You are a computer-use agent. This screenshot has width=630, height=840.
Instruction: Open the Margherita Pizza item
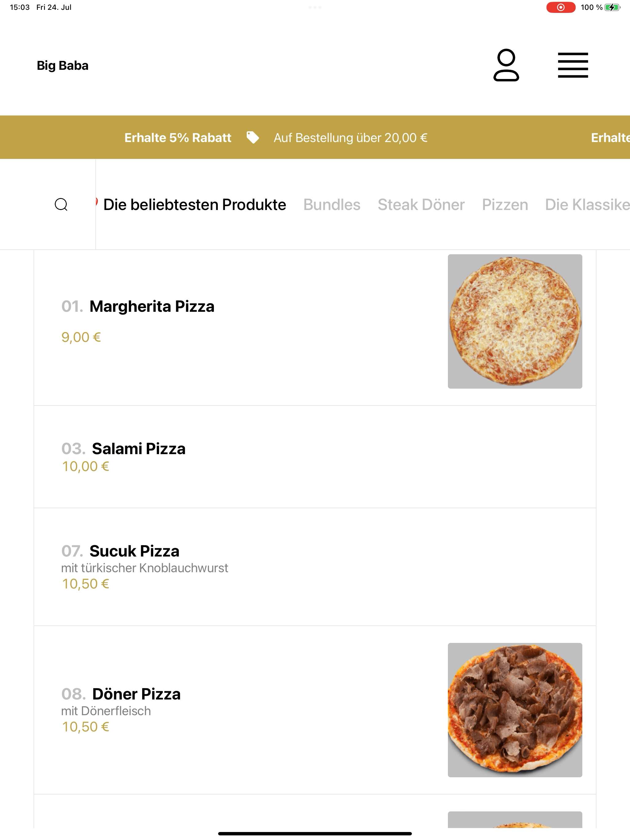coord(315,321)
